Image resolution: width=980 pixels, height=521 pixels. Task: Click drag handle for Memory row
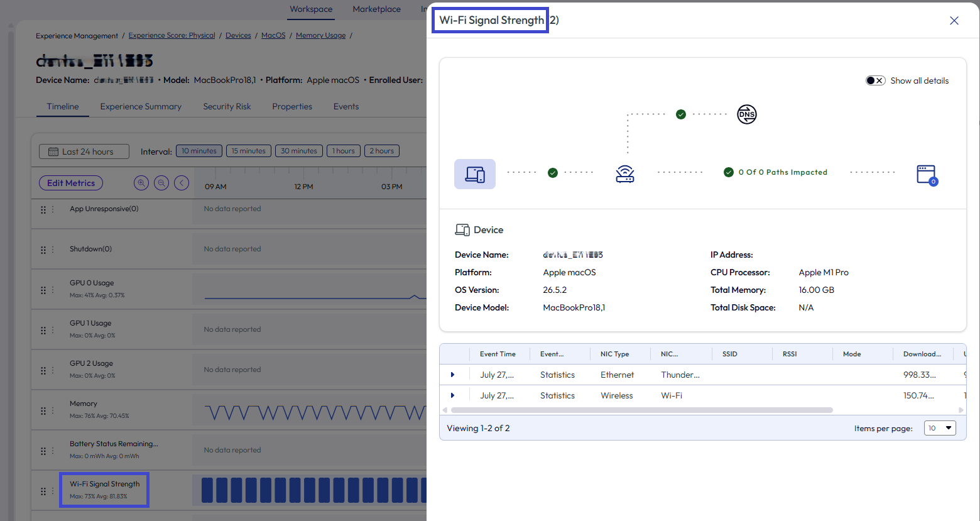[x=43, y=410]
